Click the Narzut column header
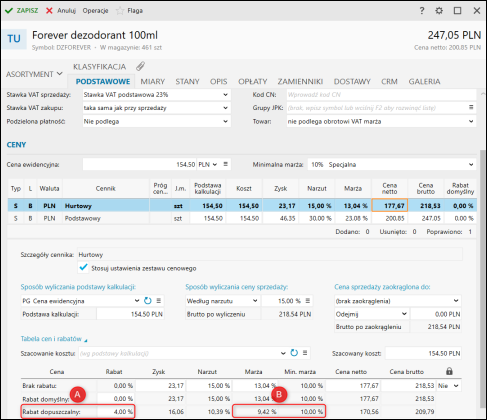Viewport: 487px width, 420px height. pos(317,189)
